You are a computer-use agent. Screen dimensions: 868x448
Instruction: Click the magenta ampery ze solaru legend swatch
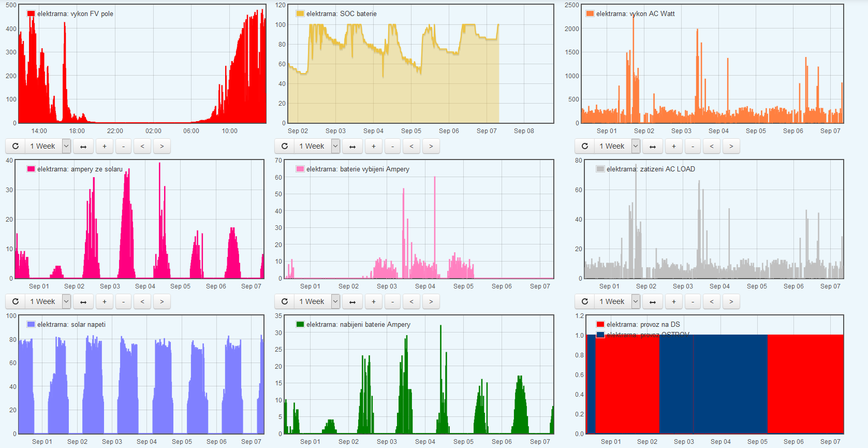coord(31,169)
